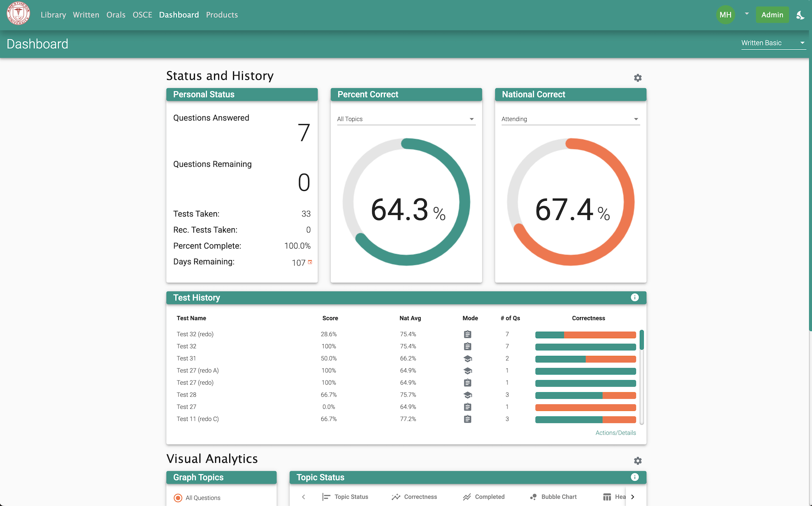Open the Actions/Details link
This screenshot has width=812, height=506.
(615, 433)
